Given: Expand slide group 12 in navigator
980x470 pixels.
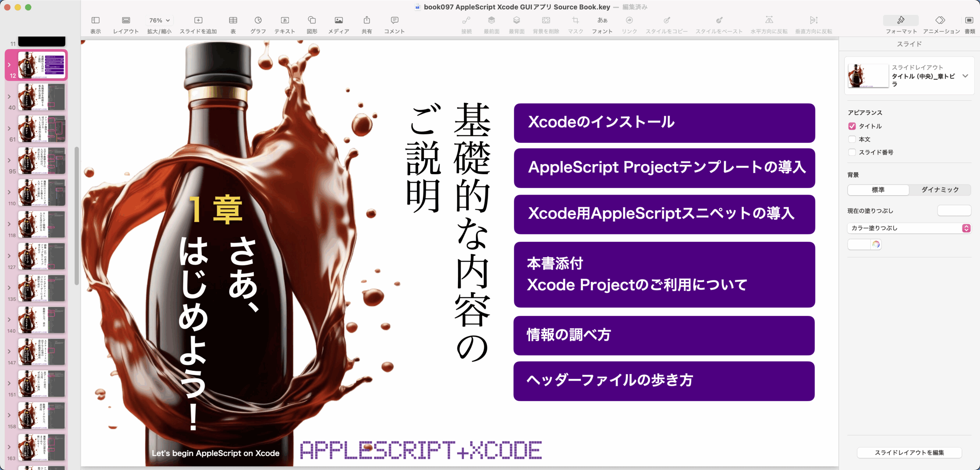Looking at the screenshot, I should (9, 65).
